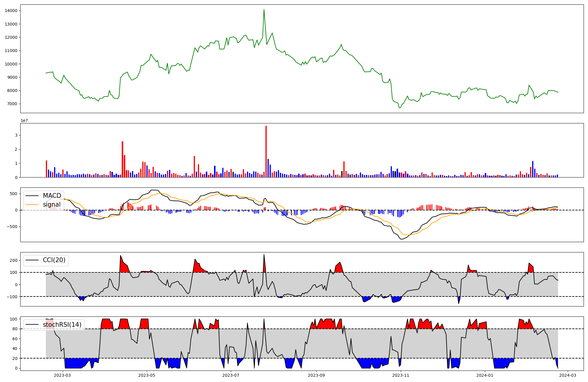The width and height of the screenshot is (588, 382).
Task: Click the orange signal legend entry
Action: (52, 205)
